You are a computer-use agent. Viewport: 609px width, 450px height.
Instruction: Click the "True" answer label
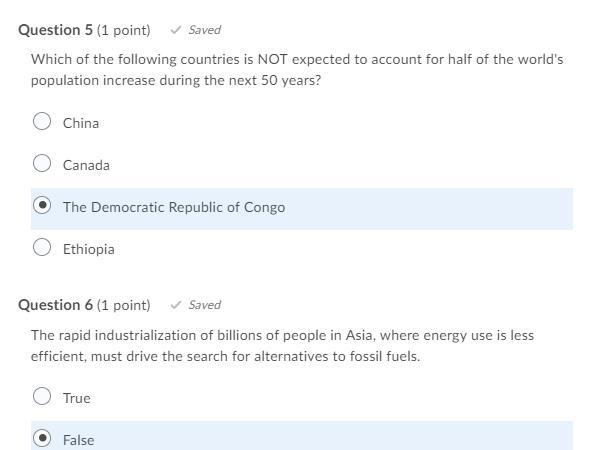pyautogui.click(x=77, y=398)
